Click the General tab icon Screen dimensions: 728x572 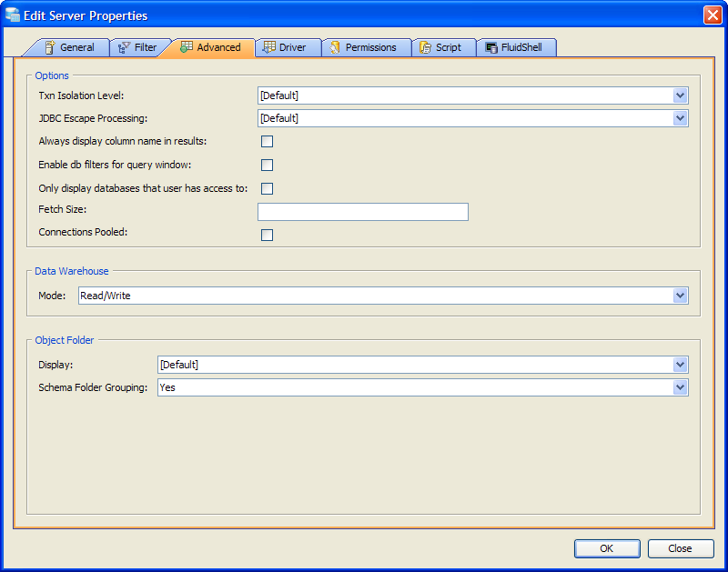click(x=50, y=47)
